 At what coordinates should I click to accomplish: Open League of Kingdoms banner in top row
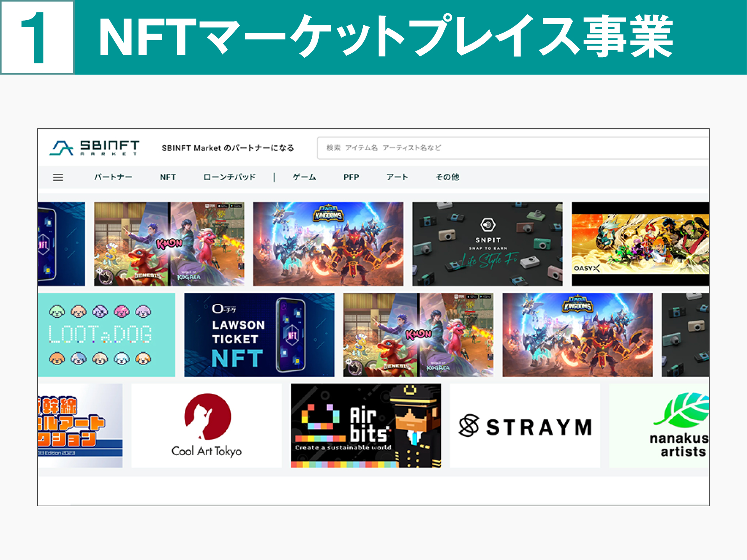pos(328,244)
